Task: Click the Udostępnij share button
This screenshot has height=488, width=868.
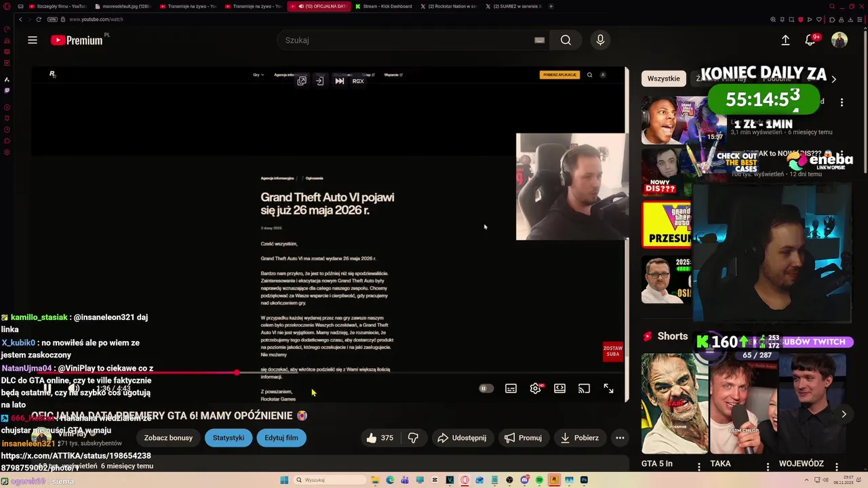Action: tap(462, 438)
